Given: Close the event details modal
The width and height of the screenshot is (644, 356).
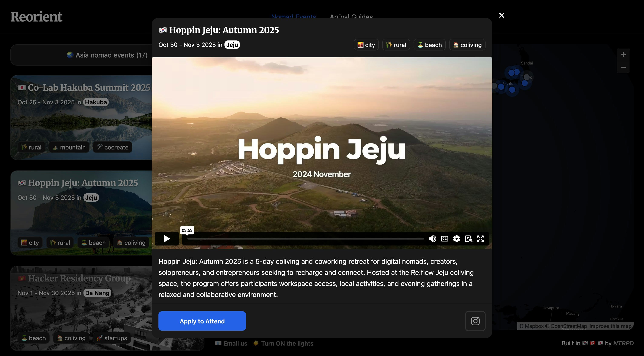Looking at the screenshot, I should (x=502, y=16).
